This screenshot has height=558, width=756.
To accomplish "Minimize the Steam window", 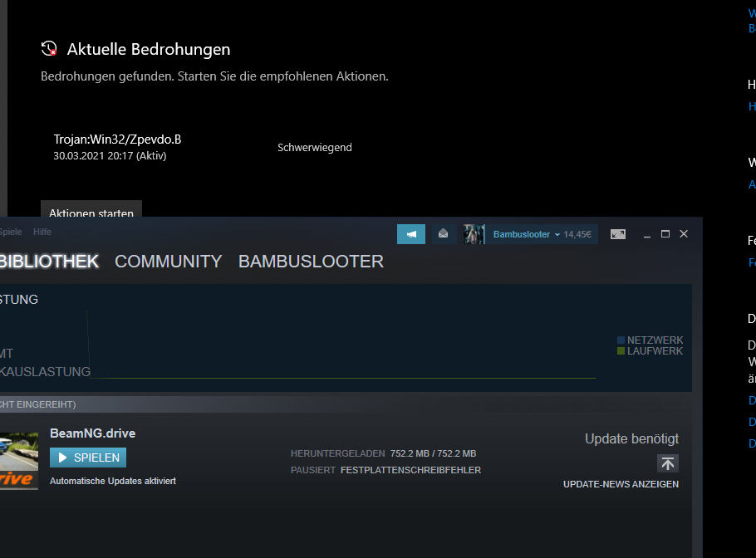I will (x=647, y=235).
